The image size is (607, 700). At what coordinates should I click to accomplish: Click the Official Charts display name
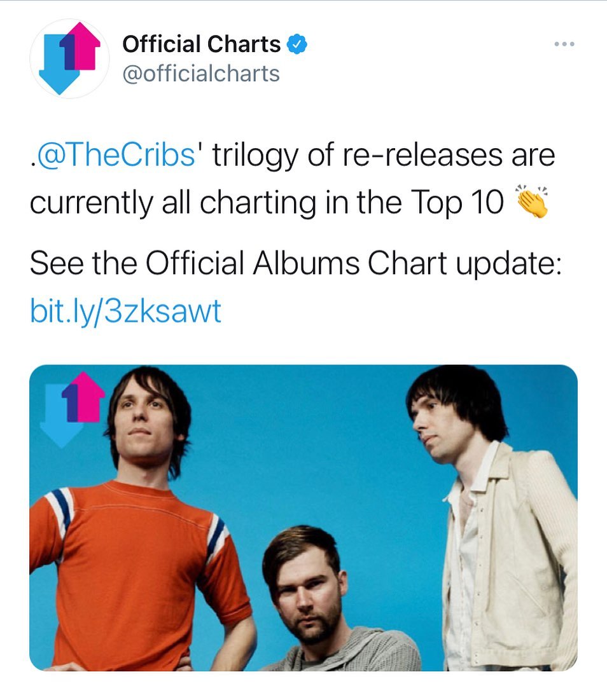pyautogui.click(x=201, y=45)
